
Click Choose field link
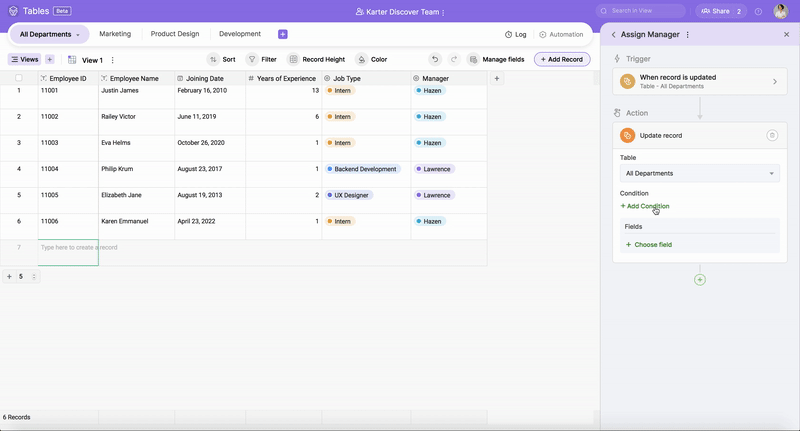(x=649, y=245)
